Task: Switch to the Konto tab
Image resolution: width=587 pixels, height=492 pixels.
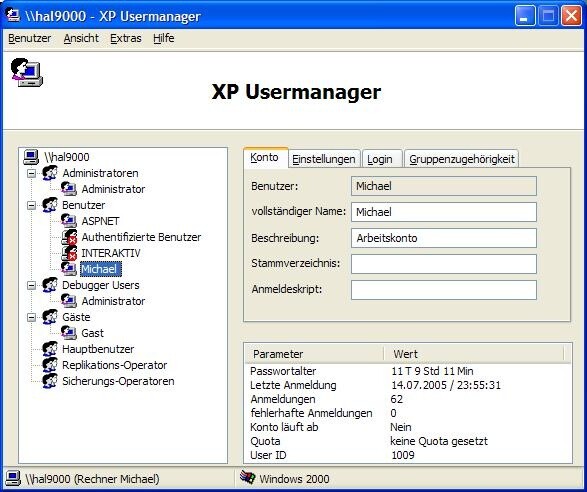Action: [265, 157]
